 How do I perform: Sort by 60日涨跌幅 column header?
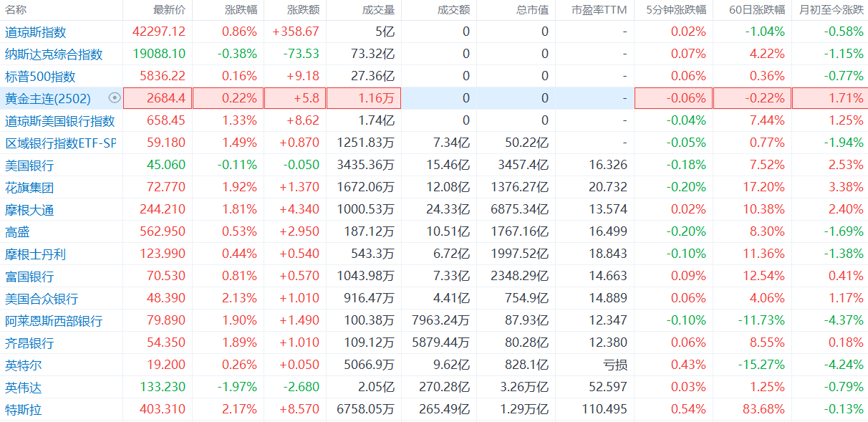pos(757,10)
